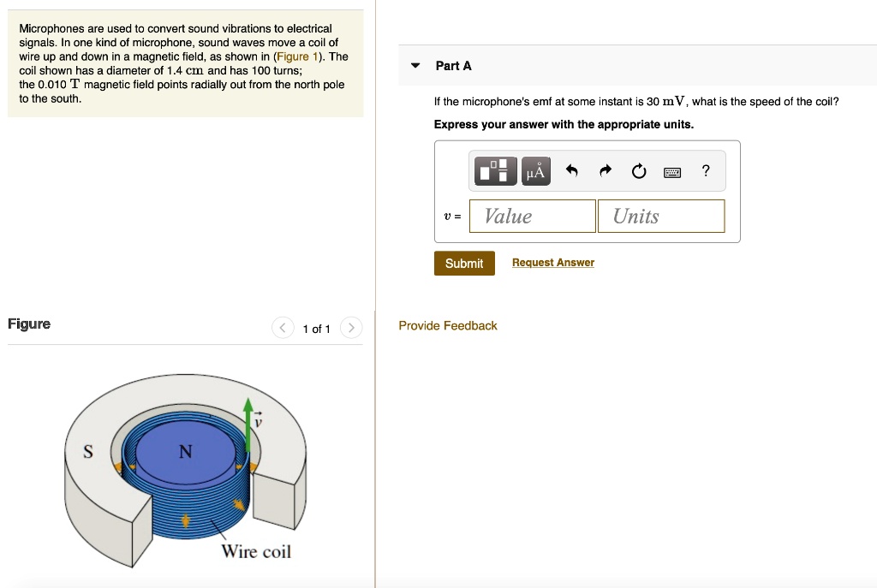The height and width of the screenshot is (588, 877).
Task: Show the keyboard shortcuts icon
Action: pos(672,172)
